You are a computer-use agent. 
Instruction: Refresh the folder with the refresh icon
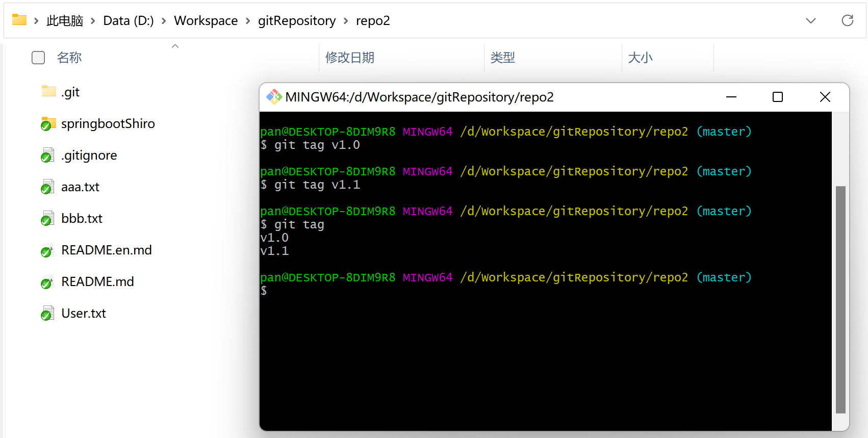point(847,20)
